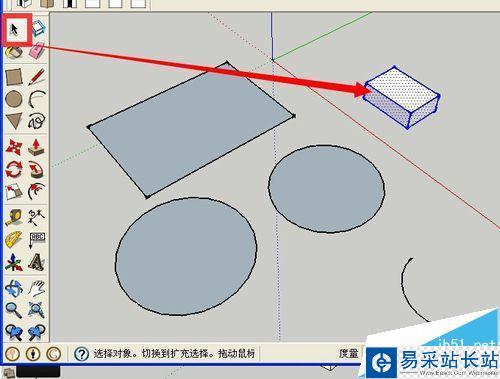
Task: Activate the Arc tool
Action: click(x=37, y=99)
